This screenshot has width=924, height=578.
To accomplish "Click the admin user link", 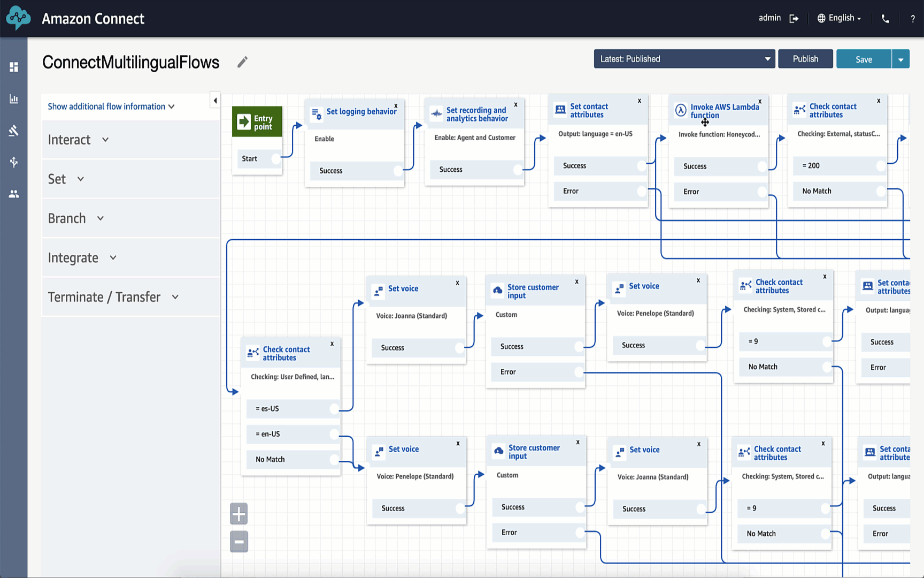I will click(x=769, y=18).
